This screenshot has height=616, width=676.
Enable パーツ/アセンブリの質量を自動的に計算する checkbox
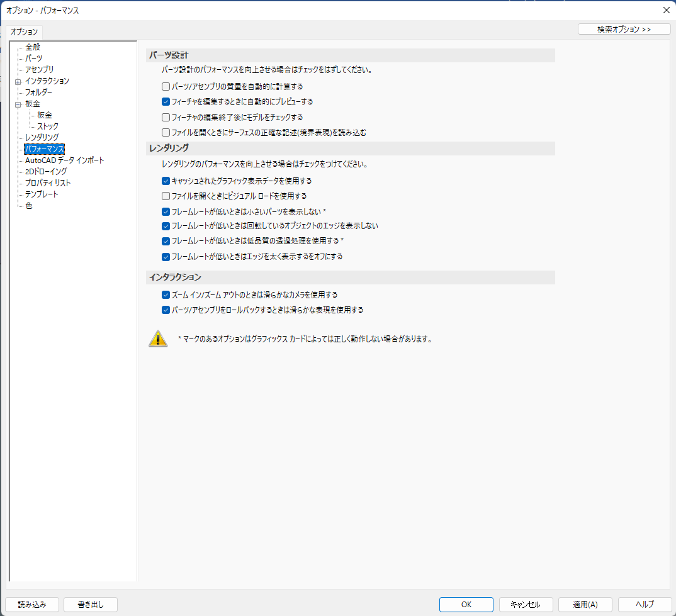(166, 86)
